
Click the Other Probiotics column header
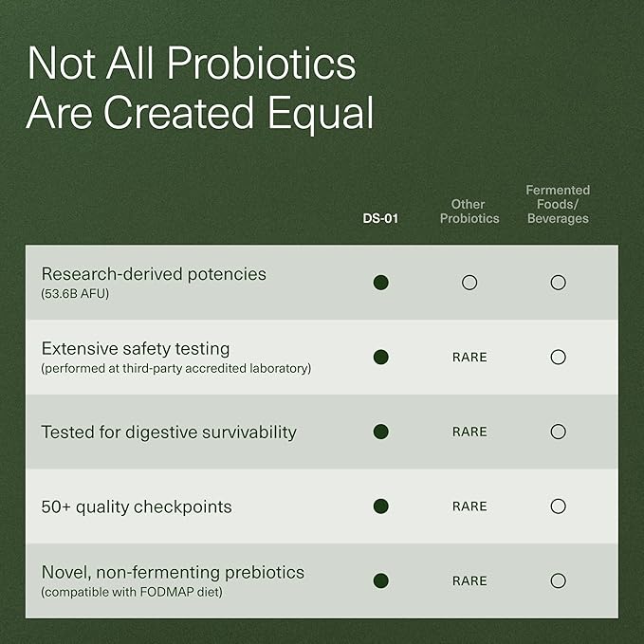469,212
